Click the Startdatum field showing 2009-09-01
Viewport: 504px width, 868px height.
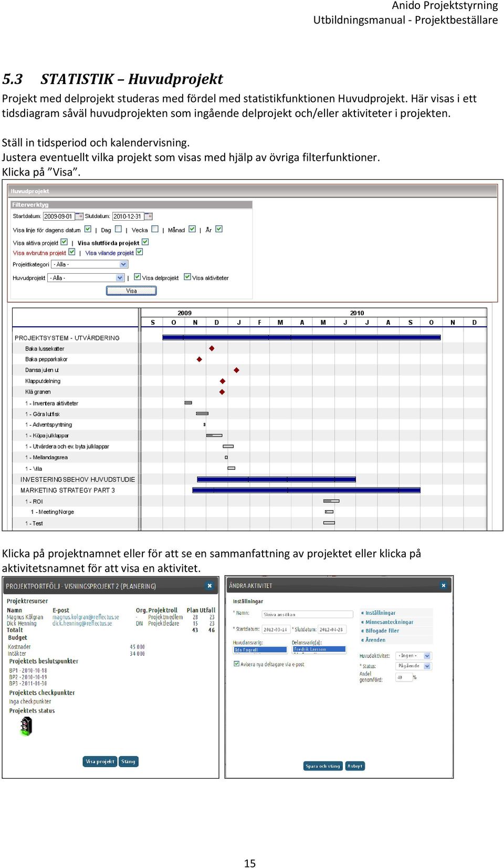click(59, 216)
